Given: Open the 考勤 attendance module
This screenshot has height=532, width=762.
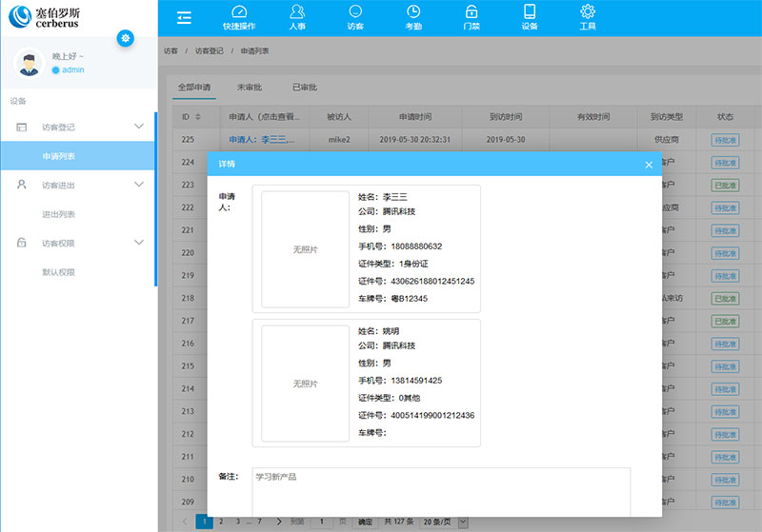Looking at the screenshot, I should coord(412,17).
